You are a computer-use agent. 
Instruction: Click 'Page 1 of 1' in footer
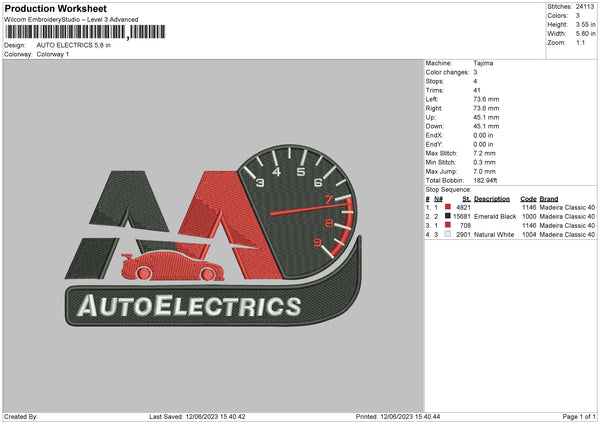coord(579,417)
